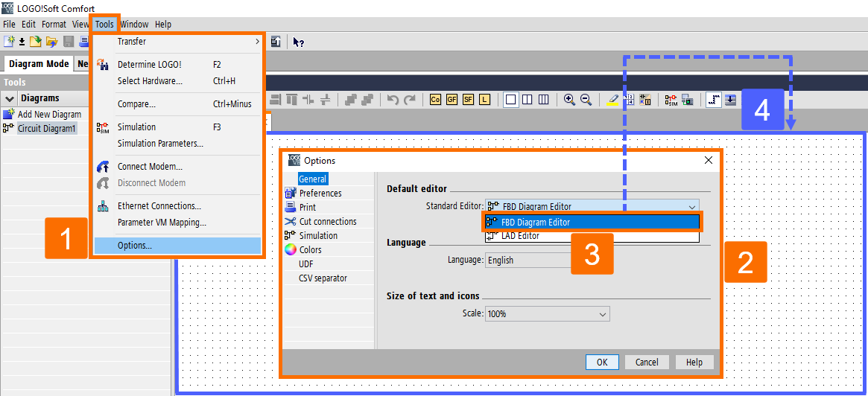Click the blue-arrow open folder toolbar icon
Viewport: 868px width, 396px height.
[52, 42]
